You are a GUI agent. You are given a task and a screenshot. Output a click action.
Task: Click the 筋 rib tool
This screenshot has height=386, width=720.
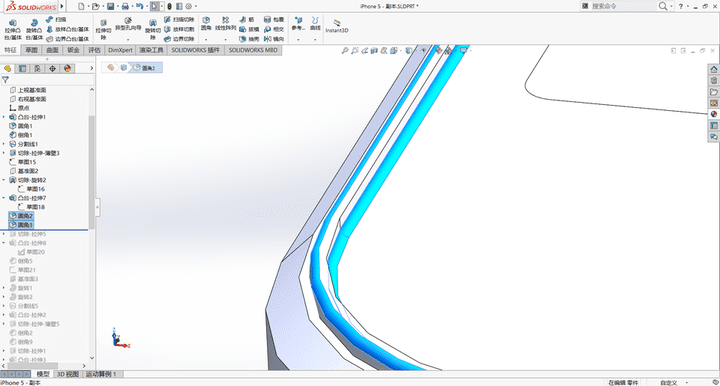click(247, 20)
